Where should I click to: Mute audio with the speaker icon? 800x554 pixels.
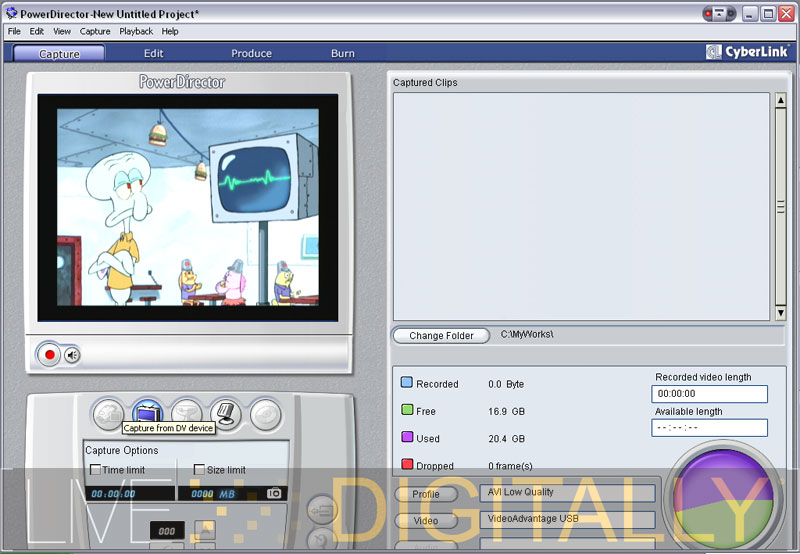coord(73,354)
